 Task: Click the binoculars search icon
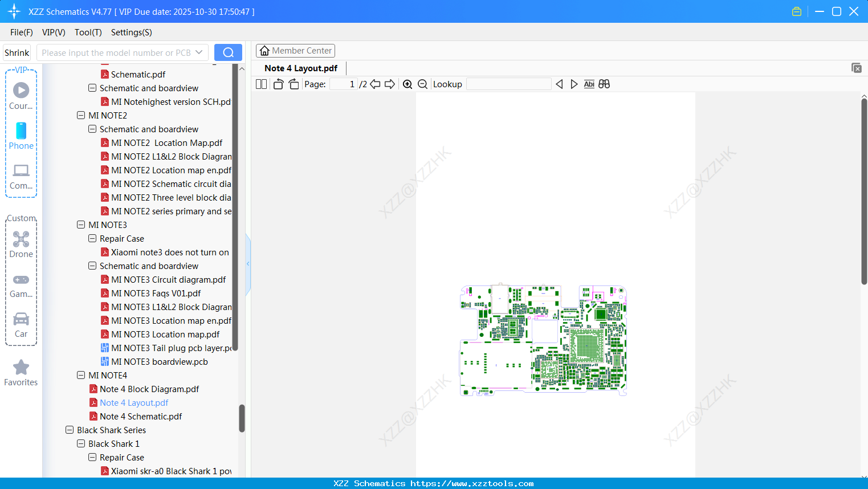click(x=604, y=84)
